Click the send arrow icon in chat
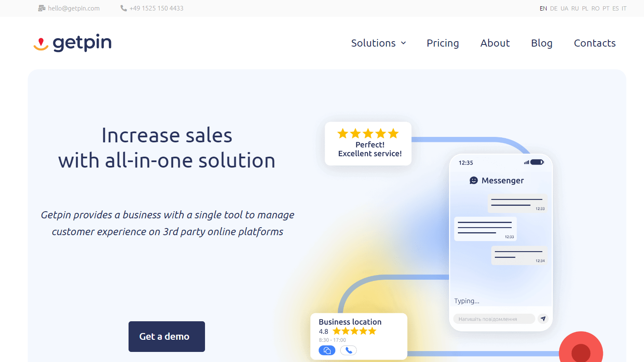Screen dimensions: 644x362 (x=543, y=319)
